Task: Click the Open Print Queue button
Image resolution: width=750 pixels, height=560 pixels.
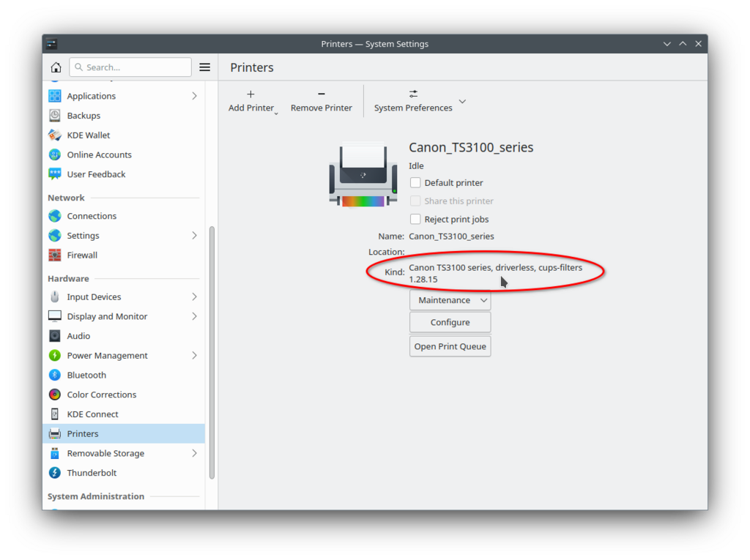Action: point(450,347)
